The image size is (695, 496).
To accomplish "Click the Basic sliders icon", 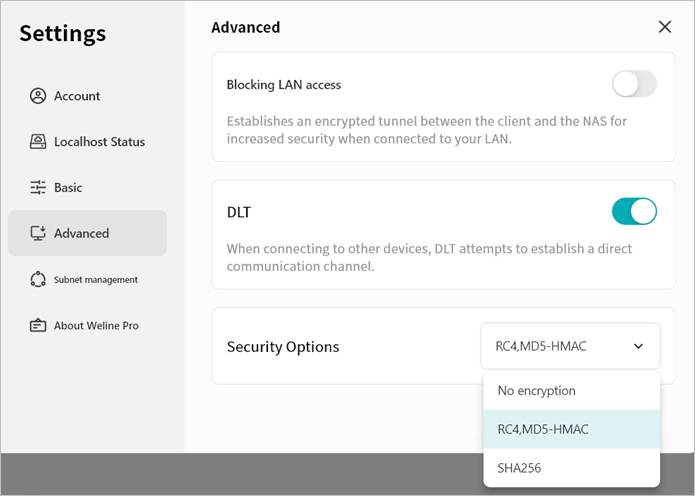I will [x=38, y=187].
